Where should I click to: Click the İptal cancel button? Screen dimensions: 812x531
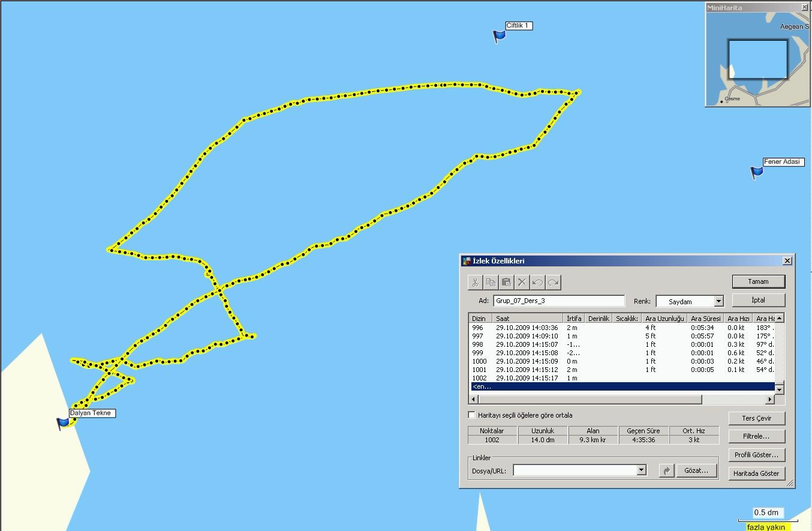[x=759, y=300]
